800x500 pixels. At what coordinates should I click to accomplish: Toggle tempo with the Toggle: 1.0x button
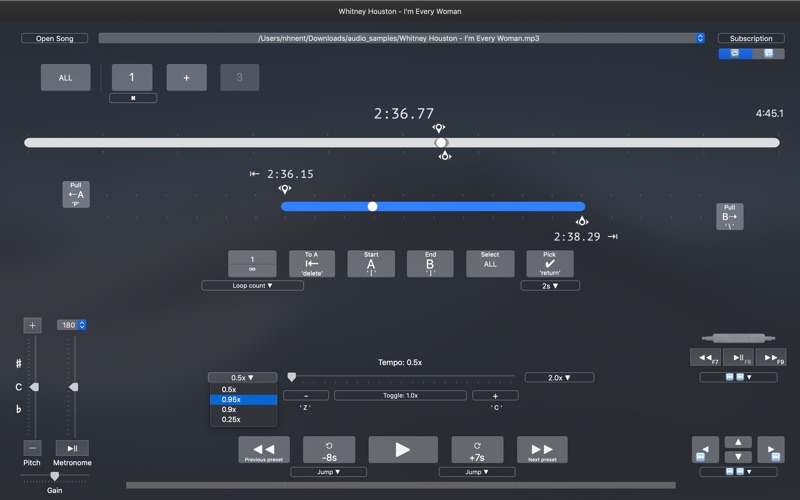pos(400,396)
